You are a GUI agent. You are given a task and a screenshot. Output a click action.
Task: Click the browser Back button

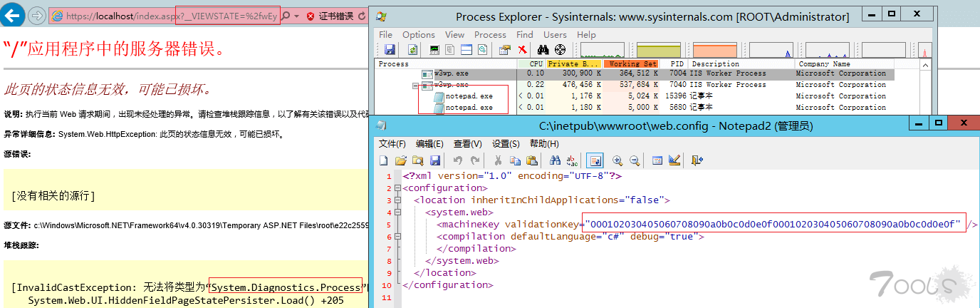(14, 15)
